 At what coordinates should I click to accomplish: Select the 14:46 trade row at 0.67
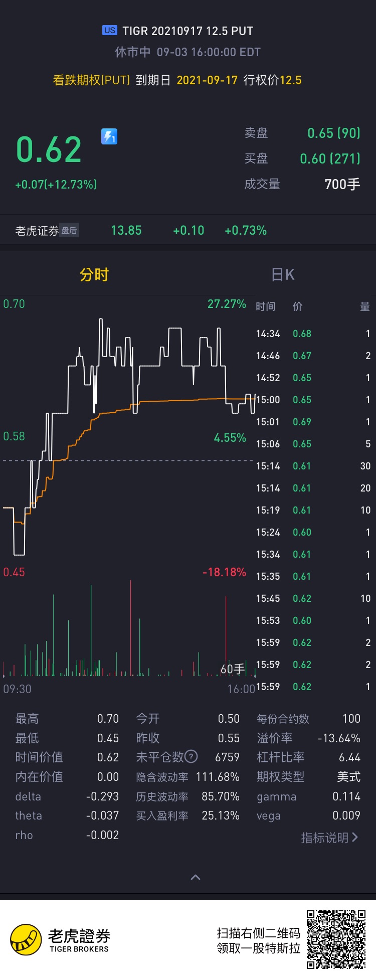pyautogui.click(x=313, y=356)
